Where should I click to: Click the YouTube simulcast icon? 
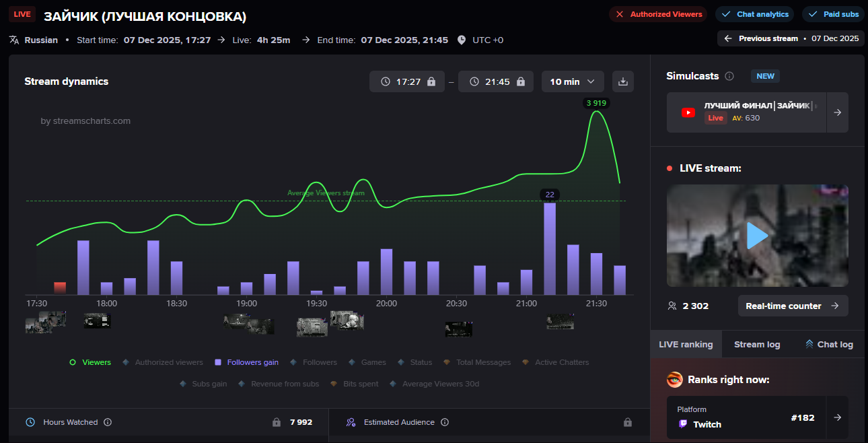(688, 112)
